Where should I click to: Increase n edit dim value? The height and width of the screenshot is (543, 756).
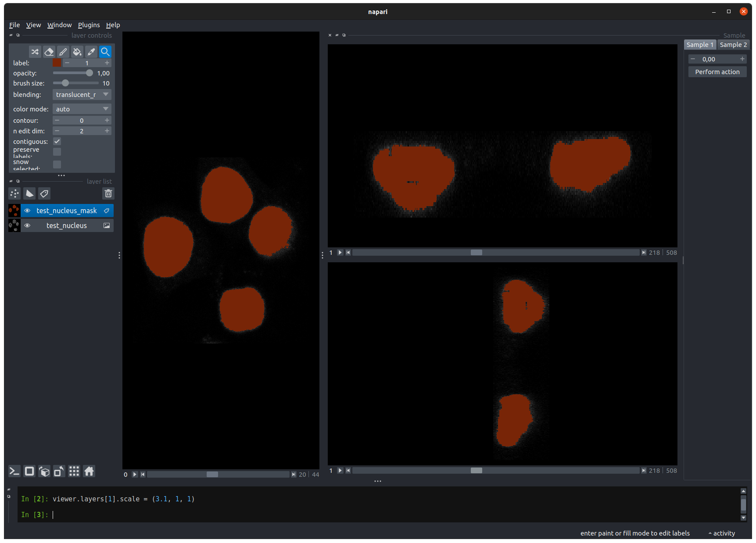click(107, 131)
